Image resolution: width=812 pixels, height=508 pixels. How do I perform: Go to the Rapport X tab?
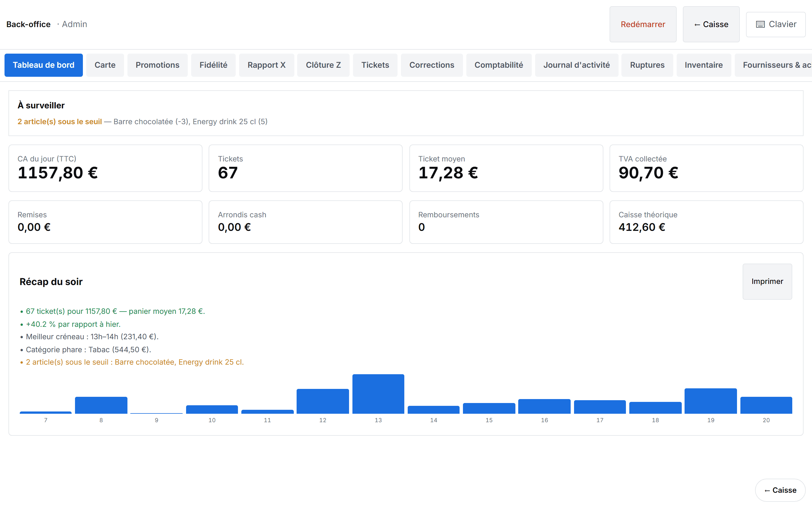[266, 65]
